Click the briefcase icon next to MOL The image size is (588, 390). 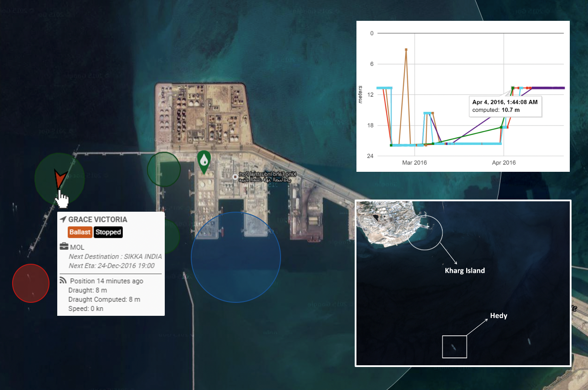pos(64,246)
